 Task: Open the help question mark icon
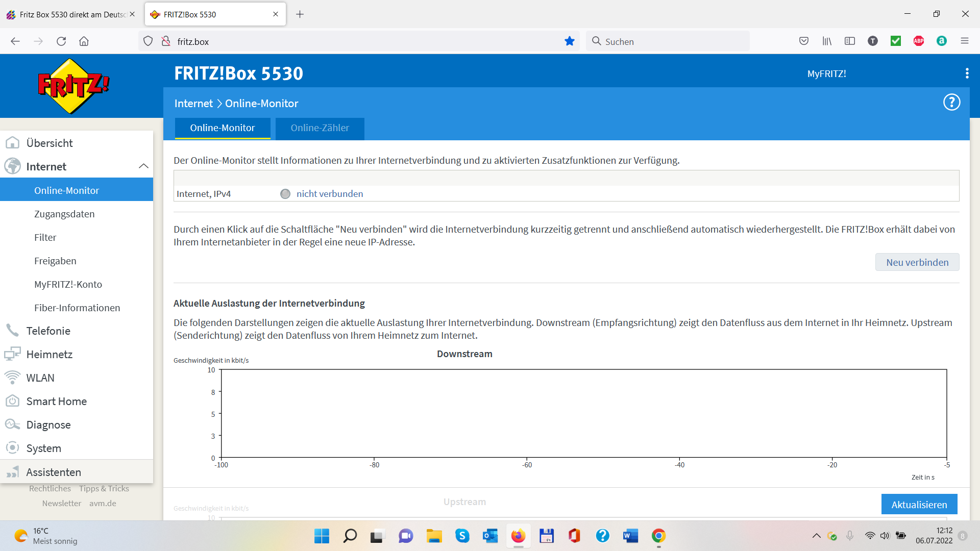951,102
